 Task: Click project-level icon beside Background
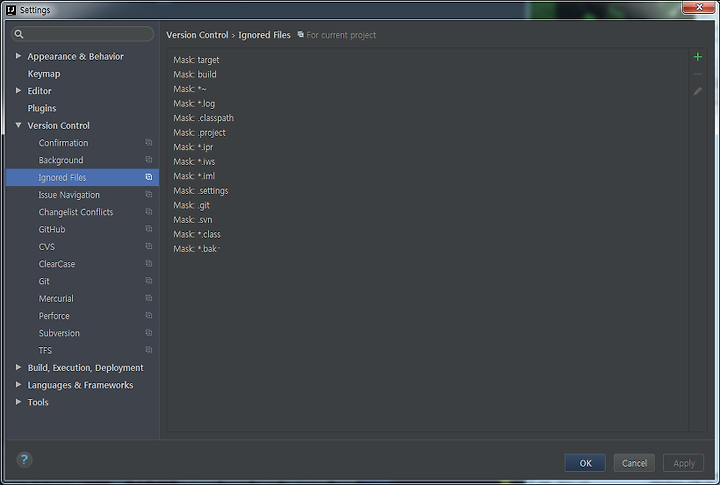click(149, 159)
